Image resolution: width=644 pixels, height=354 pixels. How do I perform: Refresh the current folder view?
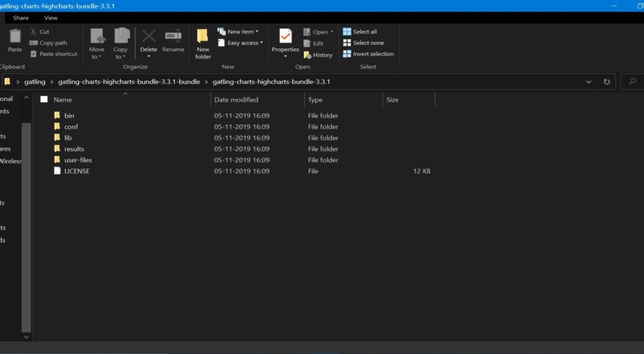607,82
